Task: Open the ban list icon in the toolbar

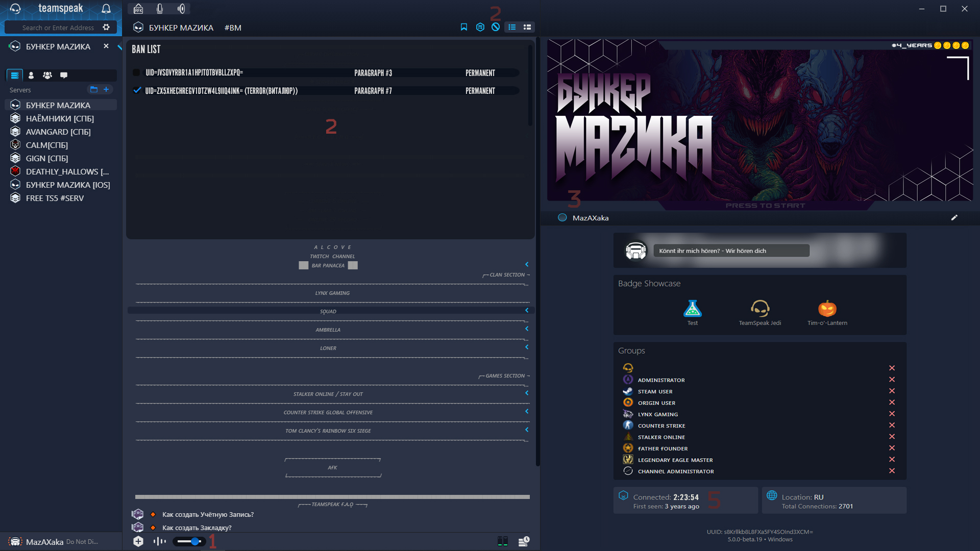Action: click(495, 27)
